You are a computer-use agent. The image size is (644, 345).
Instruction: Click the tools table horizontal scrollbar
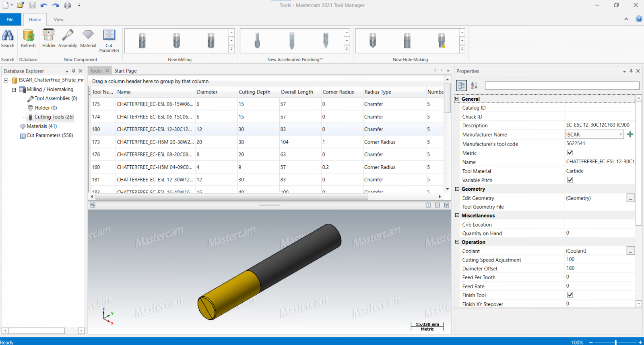tap(232, 197)
